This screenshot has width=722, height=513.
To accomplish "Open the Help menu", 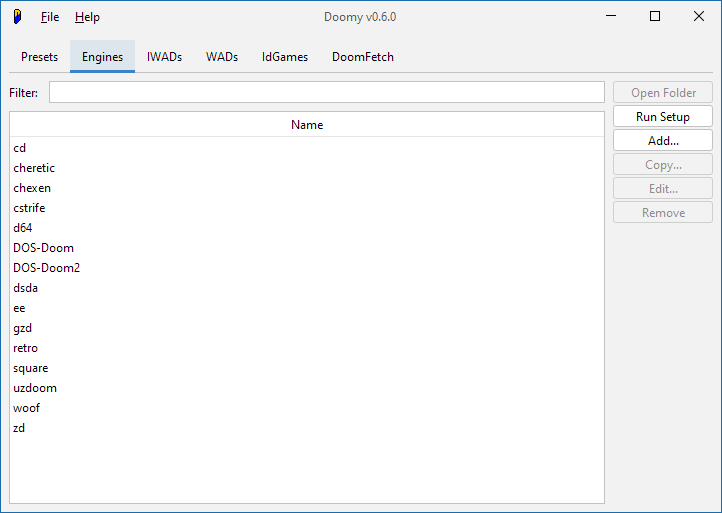I will 87,17.
